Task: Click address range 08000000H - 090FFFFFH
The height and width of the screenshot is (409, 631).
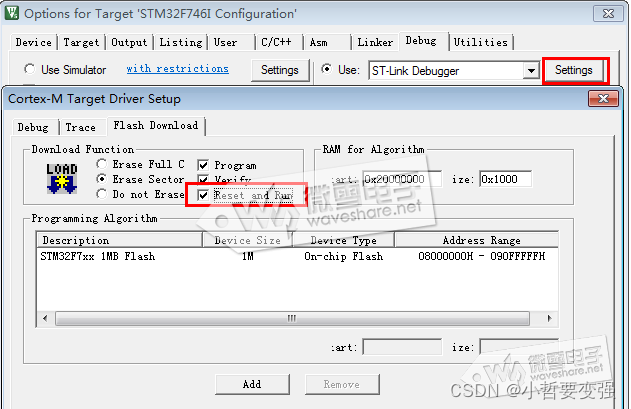Action: pyautogui.click(x=481, y=256)
